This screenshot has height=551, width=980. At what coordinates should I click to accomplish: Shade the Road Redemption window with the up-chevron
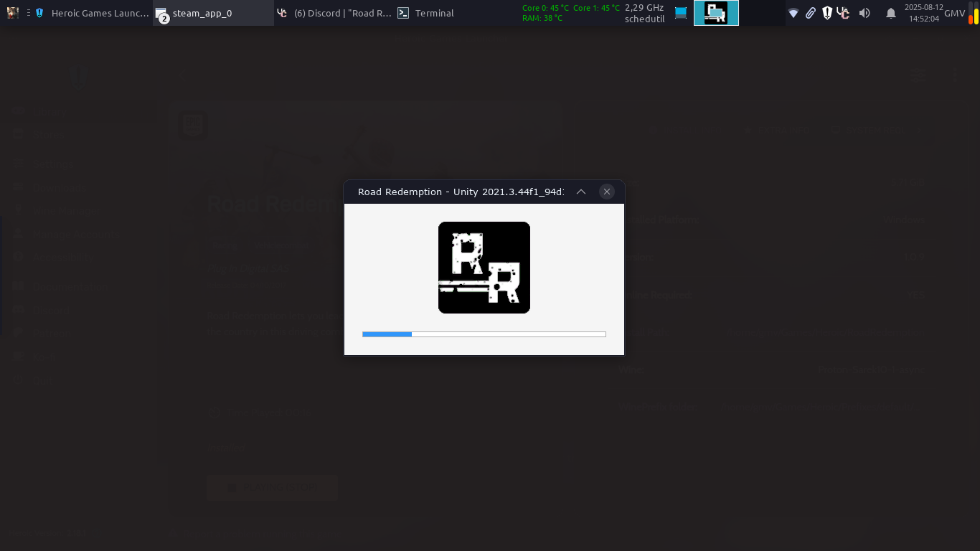click(x=581, y=192)
